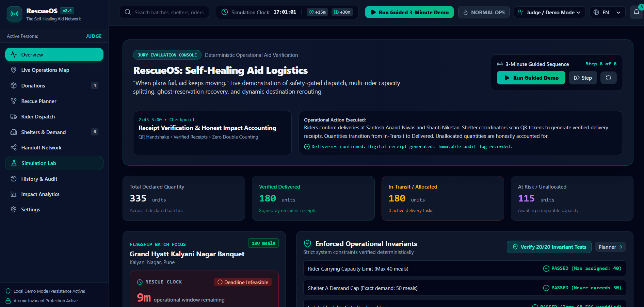This screenshot has height=307, width=644.
Task: Open Rider Dispatch page
Action: 54,117
